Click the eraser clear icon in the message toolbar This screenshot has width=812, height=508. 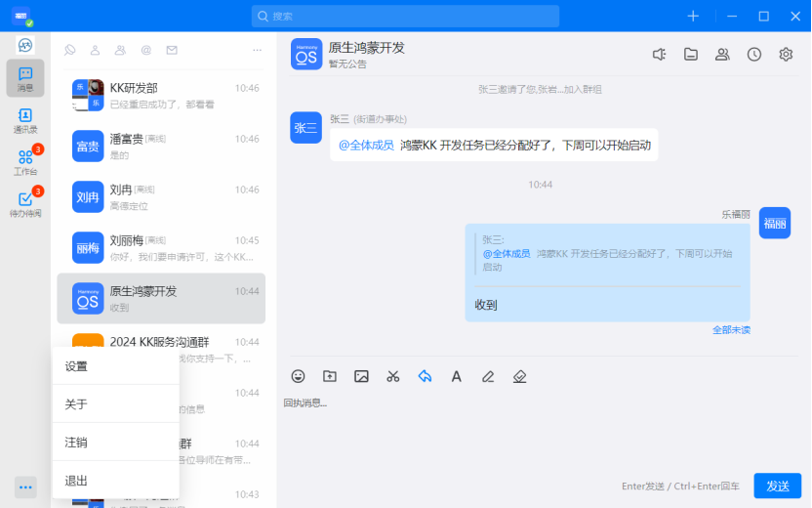coord(519,376)
